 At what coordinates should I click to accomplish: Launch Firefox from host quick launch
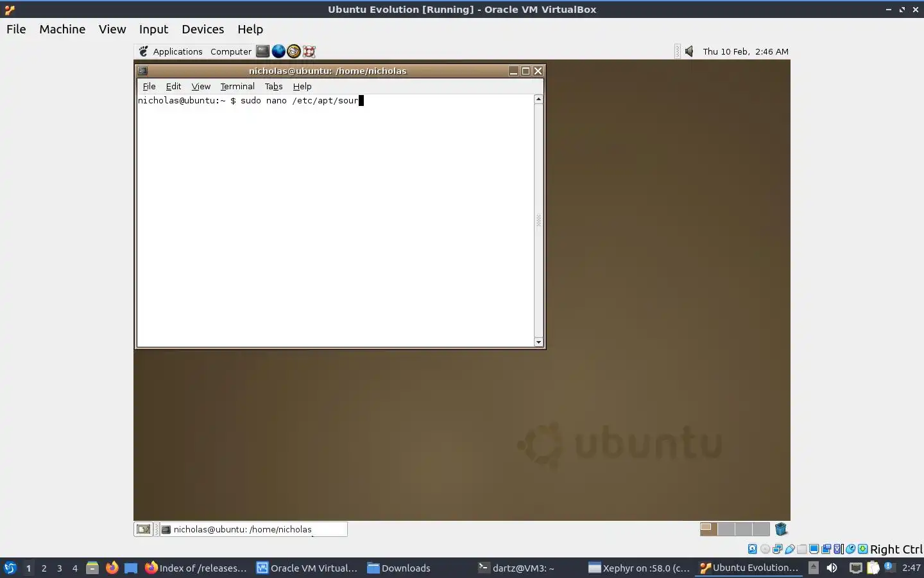pyautogui.click(x=112, y=568)
